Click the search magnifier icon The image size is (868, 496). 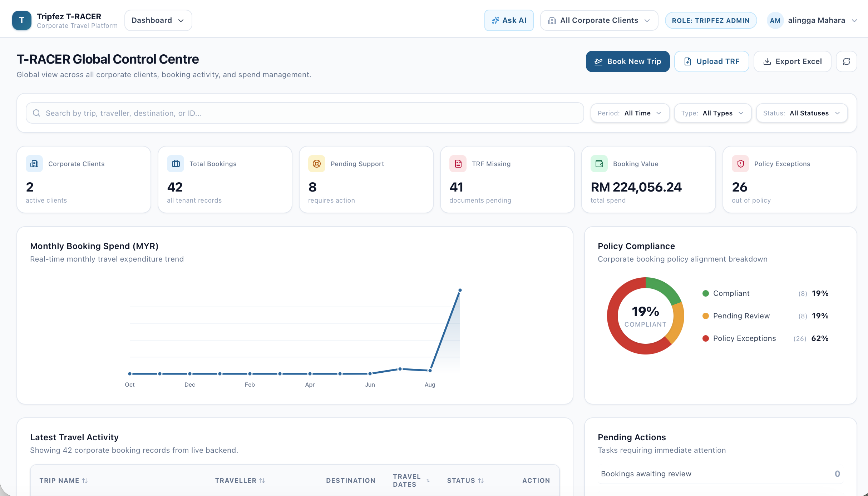(36, 113)
